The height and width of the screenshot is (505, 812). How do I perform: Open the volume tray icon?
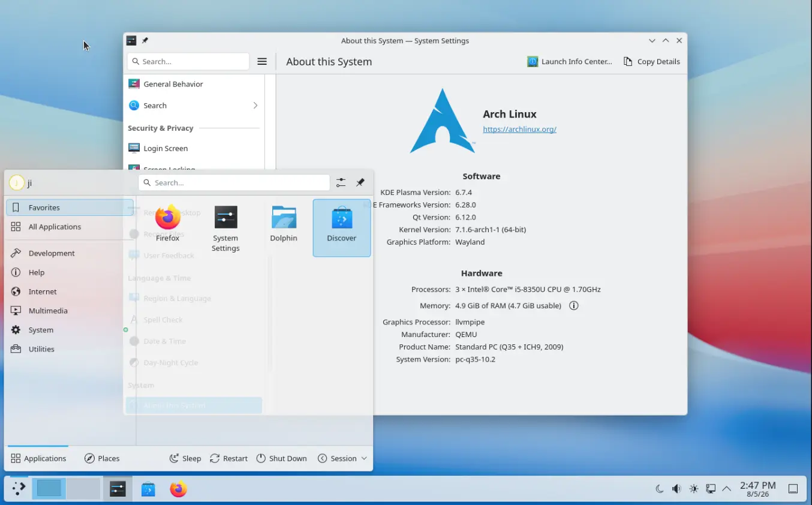[x=676, y=489]
